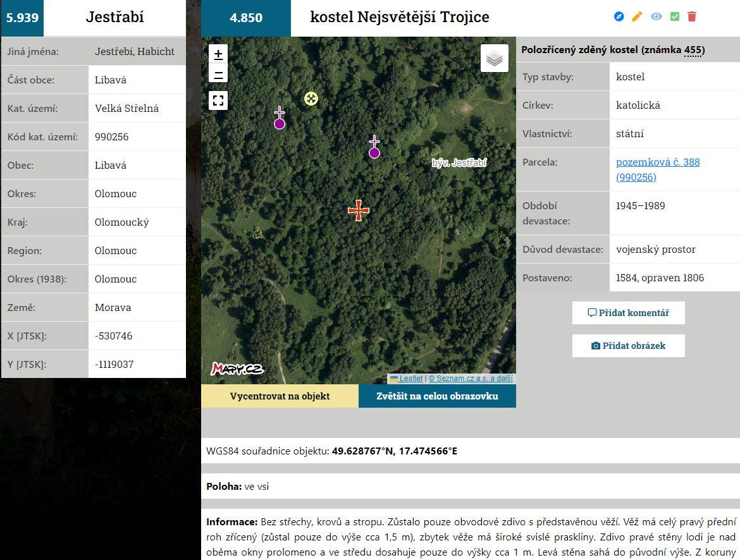740x560 pixels.
Task: Click the 4.850 number badge
Action: point(246,18)
